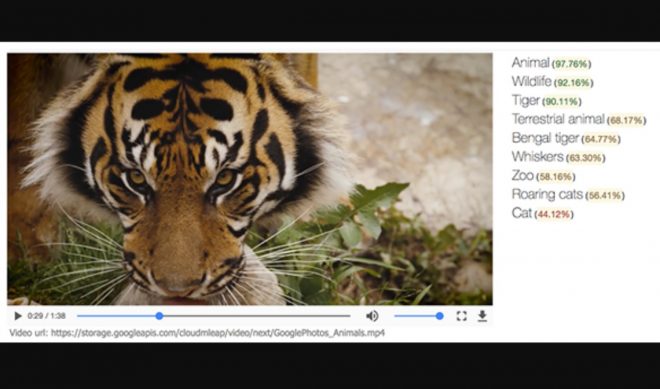Click the 'Video url:' caption text

[x=29, y=333]
